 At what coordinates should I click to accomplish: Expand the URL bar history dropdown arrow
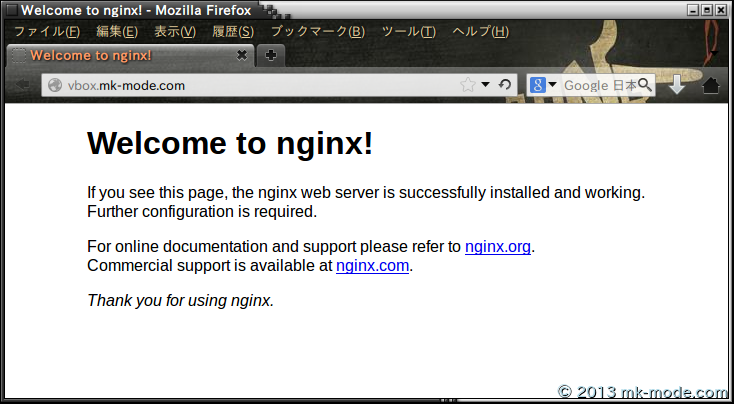[485, 85]
